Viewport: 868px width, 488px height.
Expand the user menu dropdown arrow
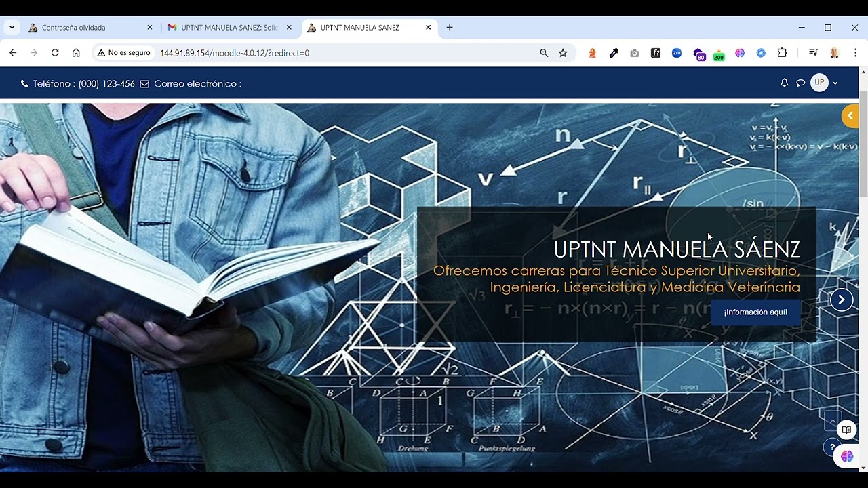(835, 83)
